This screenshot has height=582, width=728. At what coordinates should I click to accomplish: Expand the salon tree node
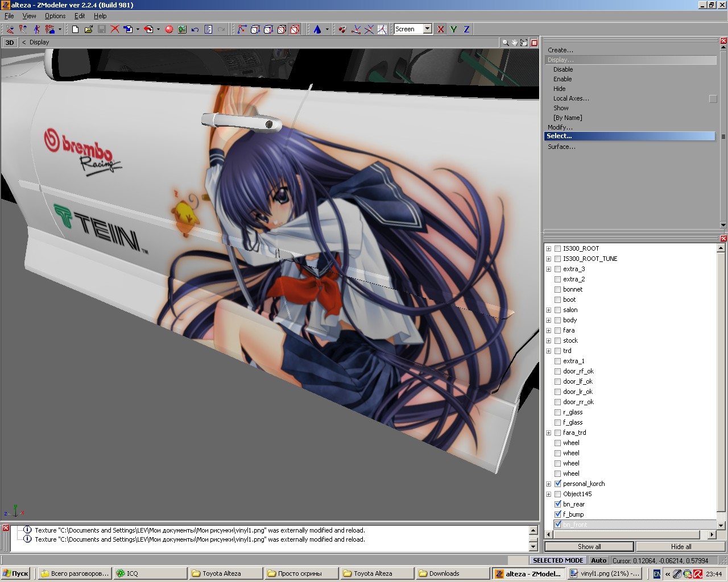coord(548,310)
